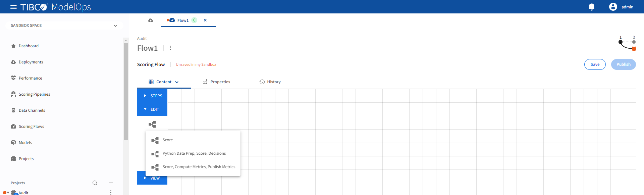Open the Content tab
Viewport: 644px width, 195px height.
[x=164, y=82]
